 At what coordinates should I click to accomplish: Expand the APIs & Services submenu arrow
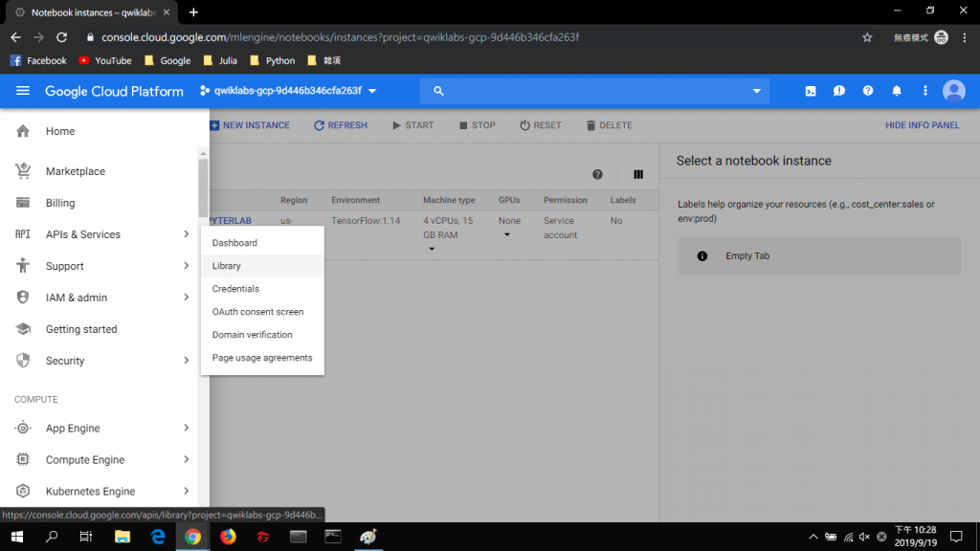coord(187,234)
